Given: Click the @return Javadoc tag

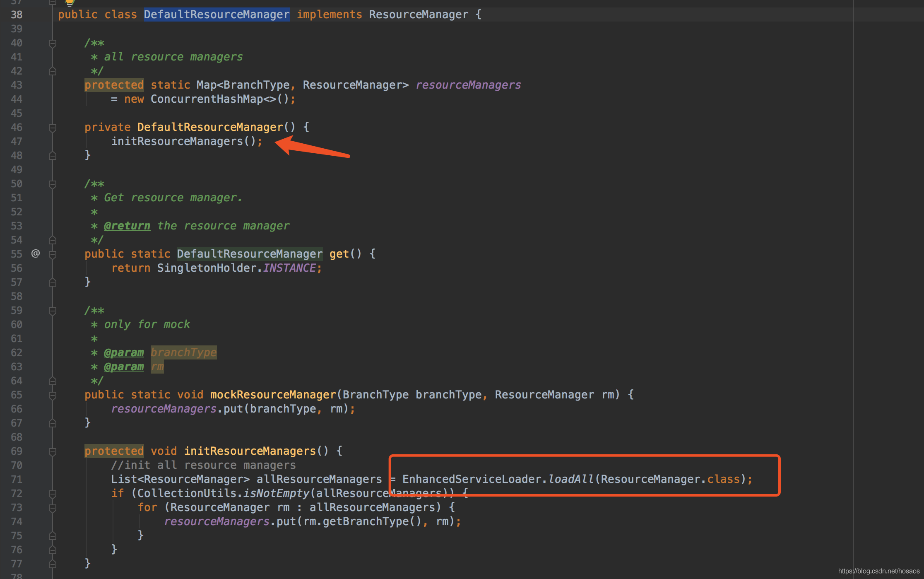Looking at the screenshot, I should click(x=127, y=226).
